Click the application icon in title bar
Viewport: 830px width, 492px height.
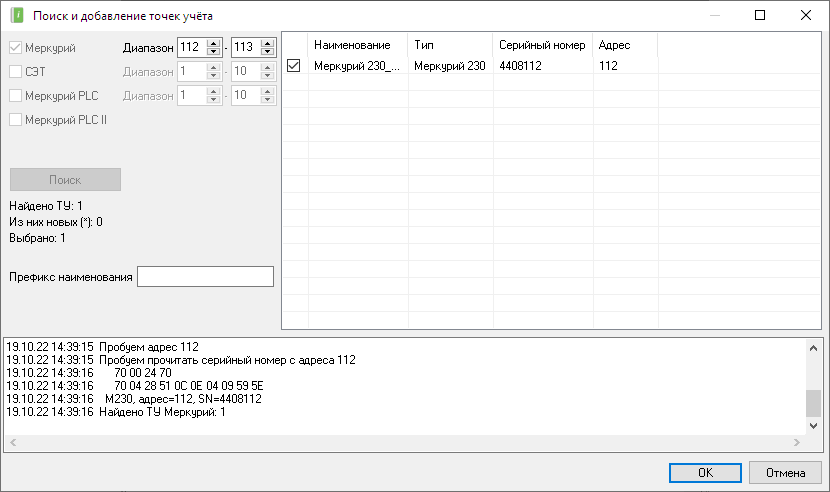tap(17, 15)
